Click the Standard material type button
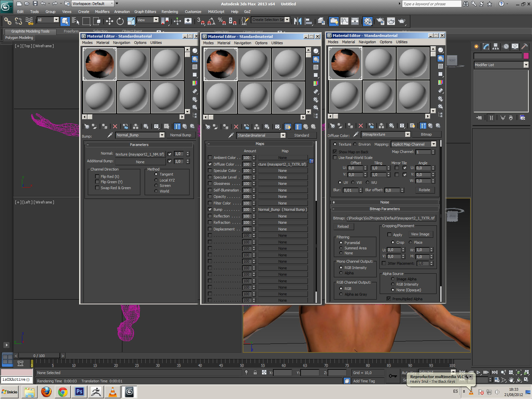 click(302, 135)
